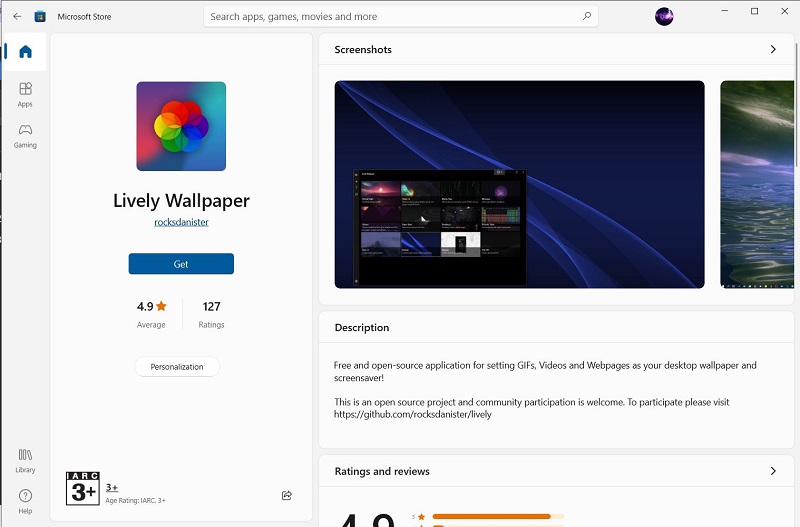
Task: Expand Ratings and reviews chevron
Action: click(x=773, y=471)
